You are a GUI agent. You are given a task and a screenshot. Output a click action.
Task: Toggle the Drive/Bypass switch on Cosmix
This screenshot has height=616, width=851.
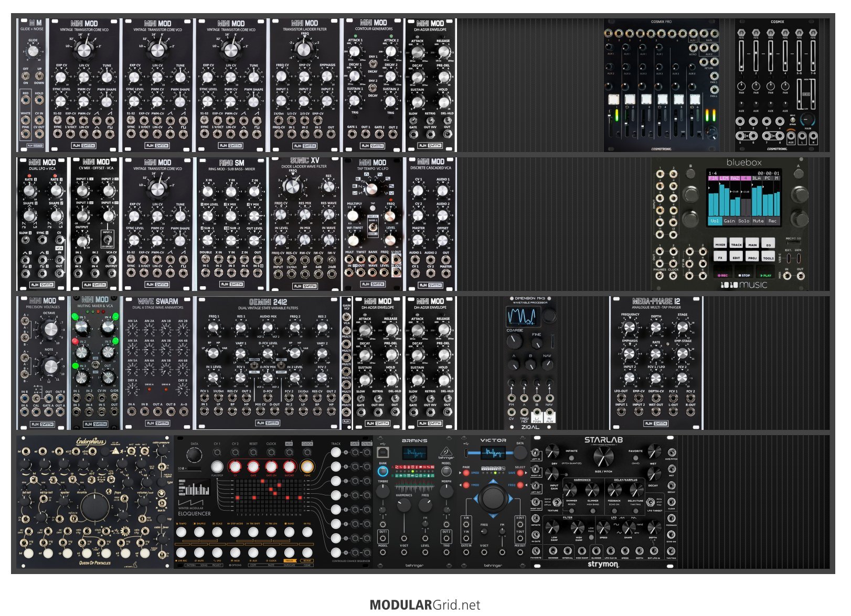click(792, 120)
